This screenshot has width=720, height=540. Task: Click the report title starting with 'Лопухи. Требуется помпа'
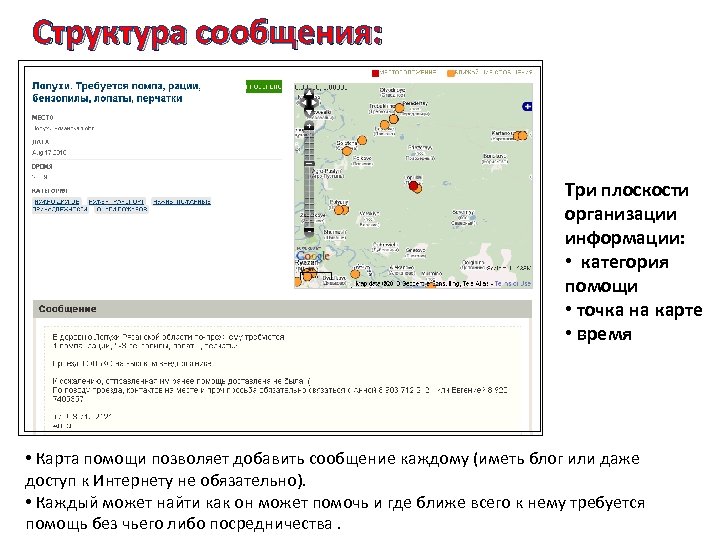click(116, 92)
